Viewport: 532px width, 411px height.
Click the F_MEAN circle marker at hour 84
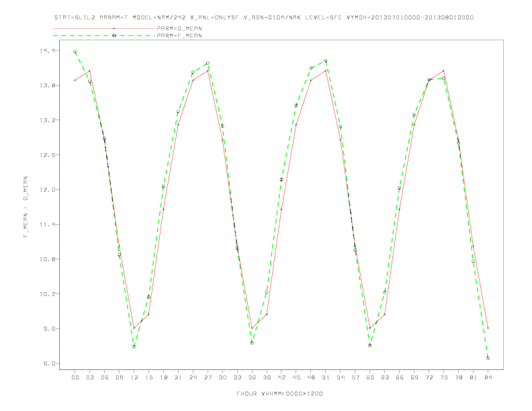point(488,359)
